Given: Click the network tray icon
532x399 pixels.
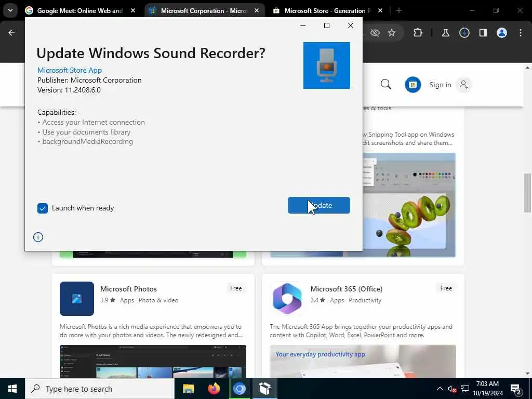Looking at the screenshot, I should pyautogui.click(x=465, y=389).
